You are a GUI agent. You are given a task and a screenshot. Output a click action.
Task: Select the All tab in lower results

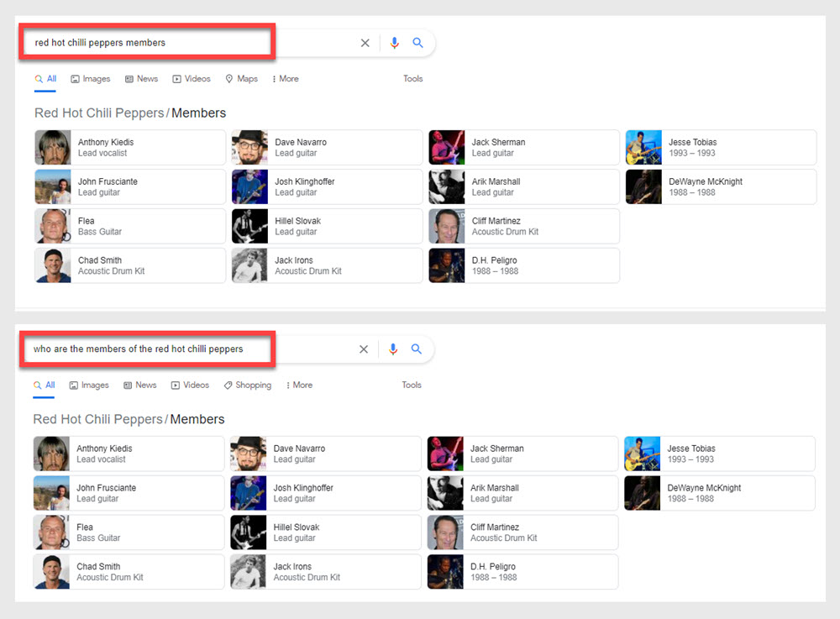[43, 385]
